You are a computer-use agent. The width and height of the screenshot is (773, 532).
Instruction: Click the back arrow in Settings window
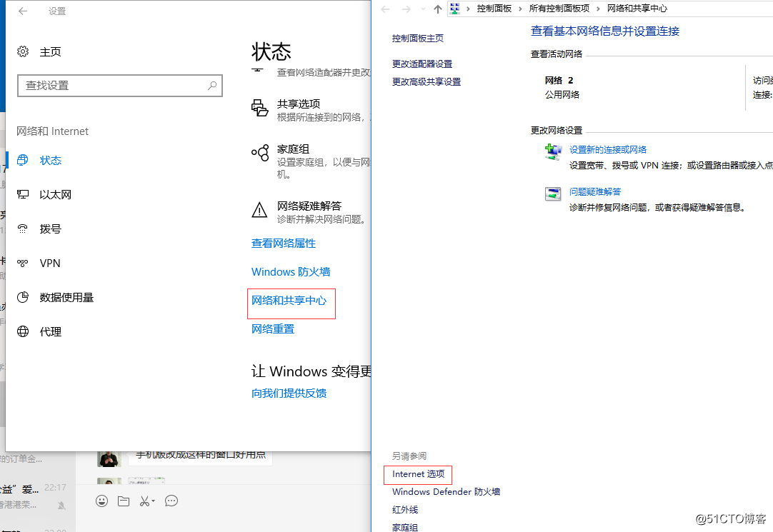(23, 11)
